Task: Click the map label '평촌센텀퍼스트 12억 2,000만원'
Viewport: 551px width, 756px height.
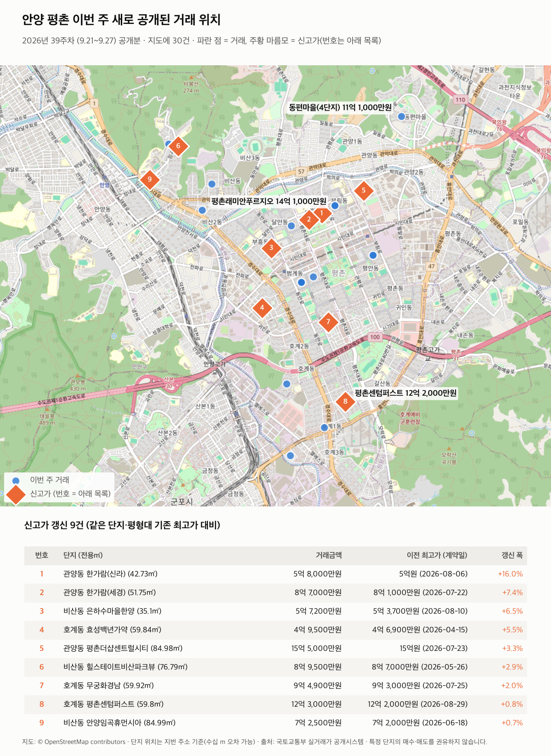Action: click(406, 393)
